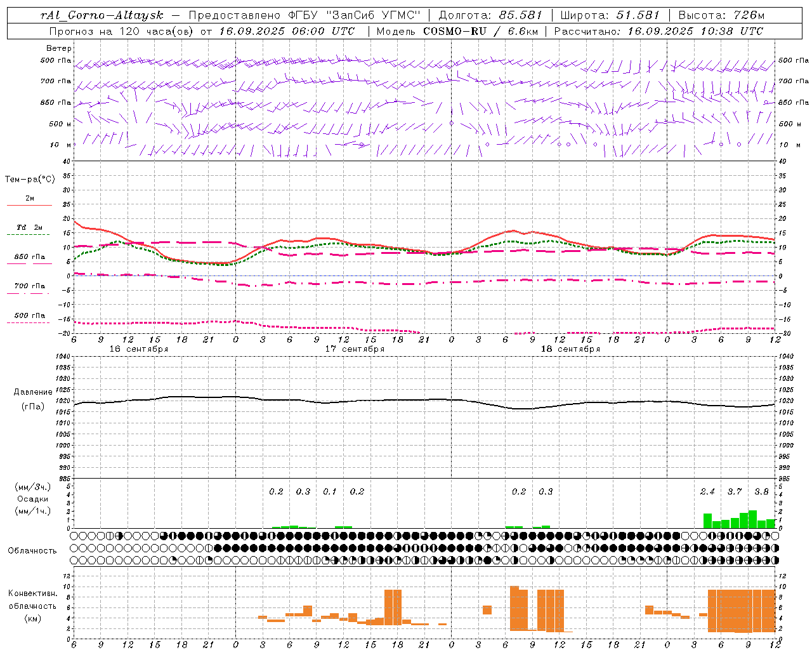The height and width of the screenshot is (650, 812).
Task: Click the Осадки chart label
Action: (32, 499)
